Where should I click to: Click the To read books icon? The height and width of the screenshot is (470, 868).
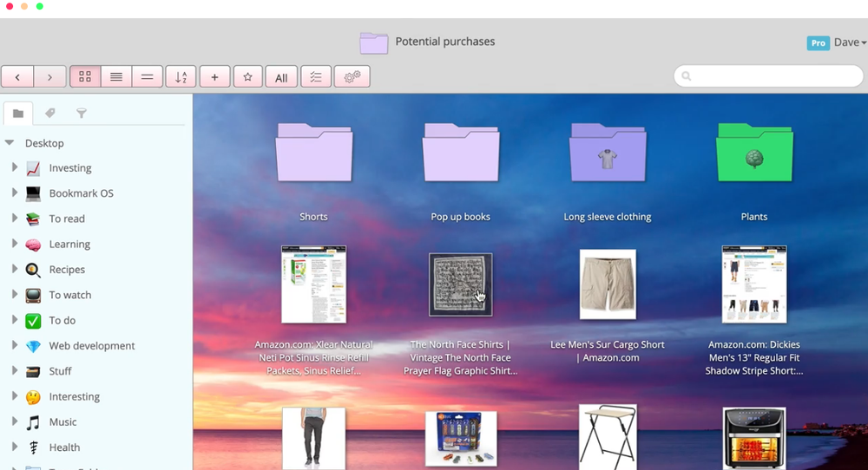(33, 219)
